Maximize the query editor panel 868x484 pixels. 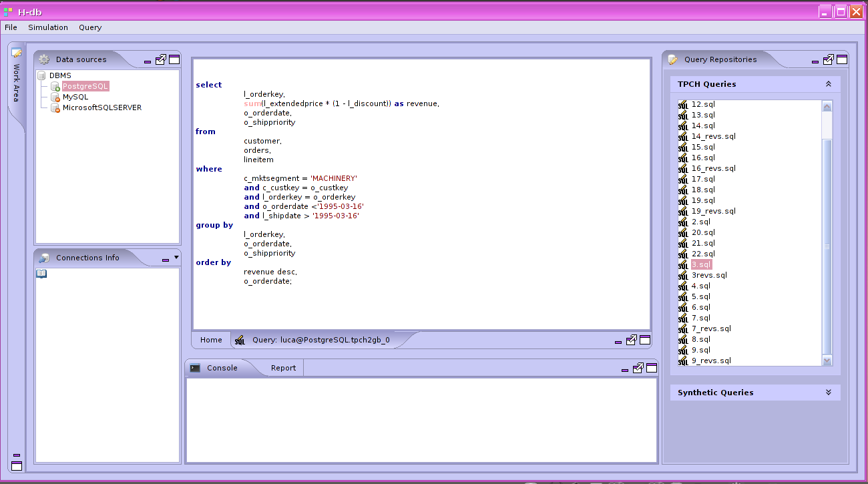pyautogui.click(x=645, y=340)
